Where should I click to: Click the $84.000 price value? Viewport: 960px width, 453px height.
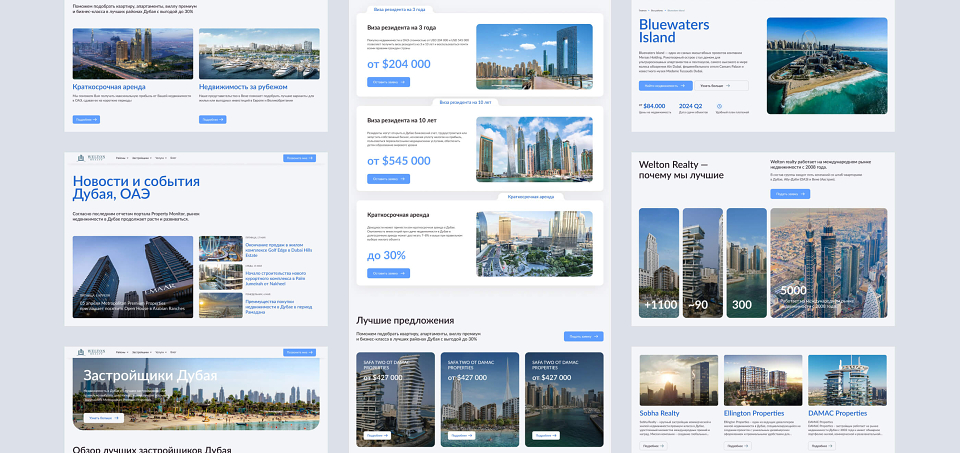[x=653, y=106]
